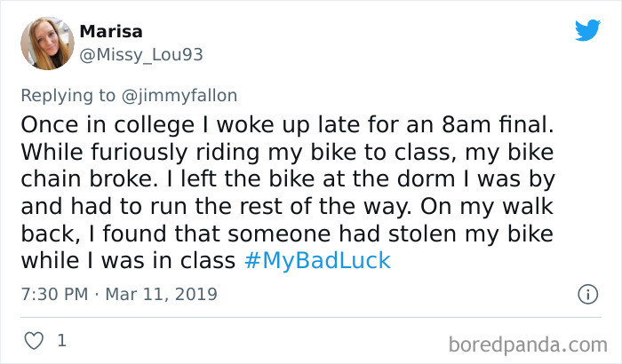The height and width of the screenshot is (364, 622).
Task: Click the line starting "back, I found"
Action: (x=286, y=233)
